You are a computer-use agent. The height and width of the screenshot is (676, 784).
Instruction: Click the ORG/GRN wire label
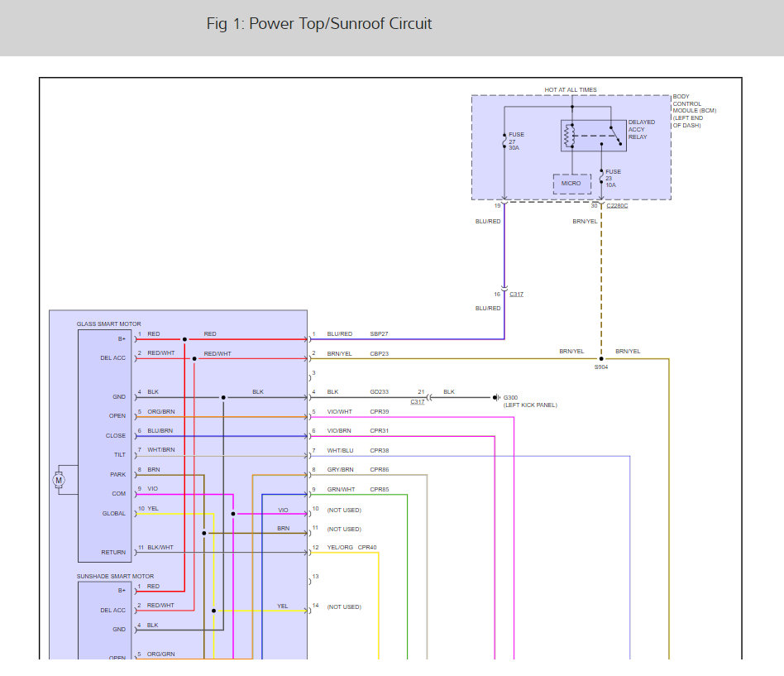pos(161,654)
